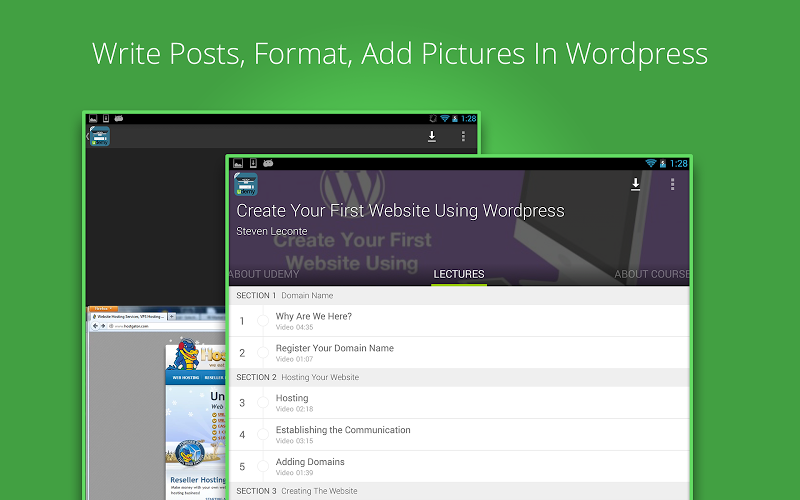Screen dimensions: 800x500
Task: Tap download notification icon in front status bar
Action: tap(253, 163)
